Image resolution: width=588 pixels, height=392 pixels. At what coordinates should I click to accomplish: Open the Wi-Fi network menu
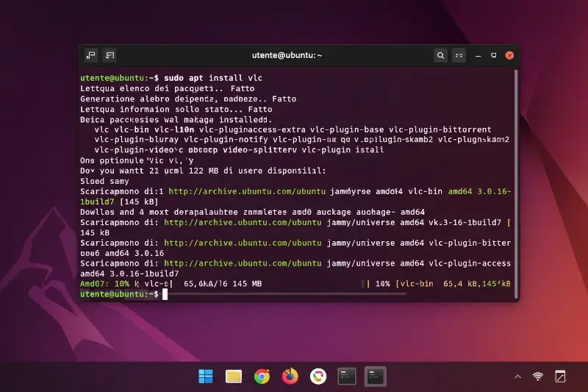[x=538, y=377]
